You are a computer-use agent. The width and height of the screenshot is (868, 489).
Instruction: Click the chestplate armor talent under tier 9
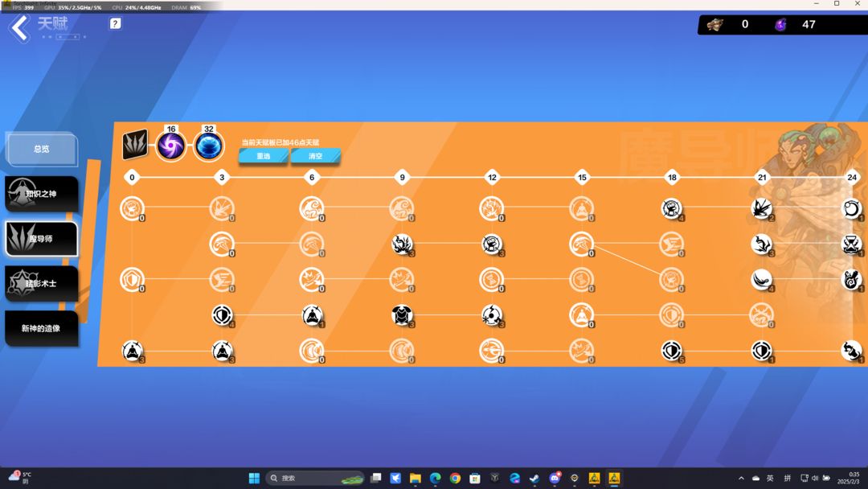point(402,315)
